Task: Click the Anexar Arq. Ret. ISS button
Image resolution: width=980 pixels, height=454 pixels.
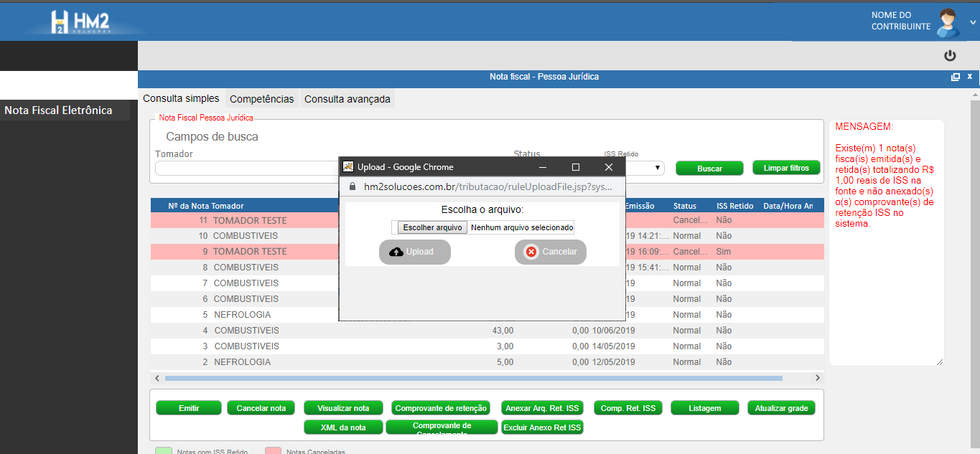Action: (541, 408)
